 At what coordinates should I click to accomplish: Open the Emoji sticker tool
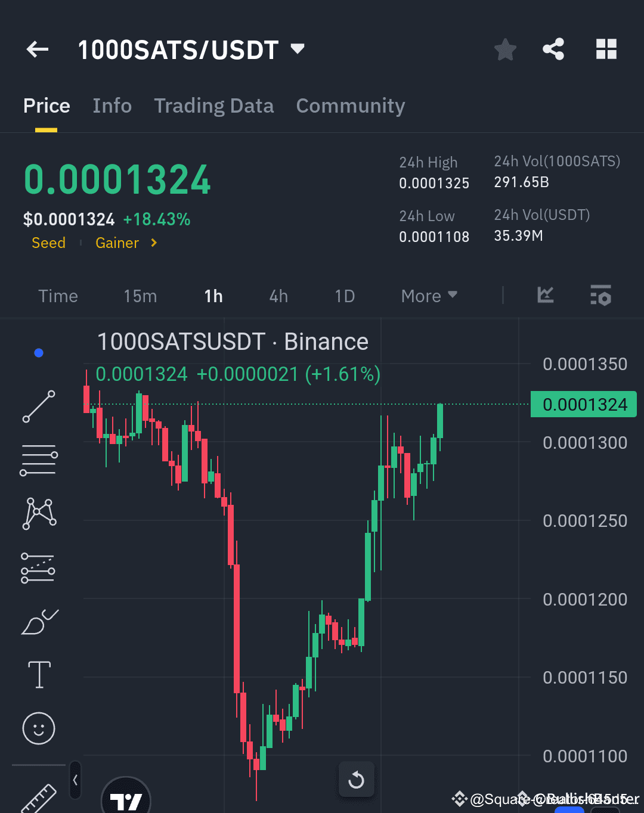[x=39, y=728]
